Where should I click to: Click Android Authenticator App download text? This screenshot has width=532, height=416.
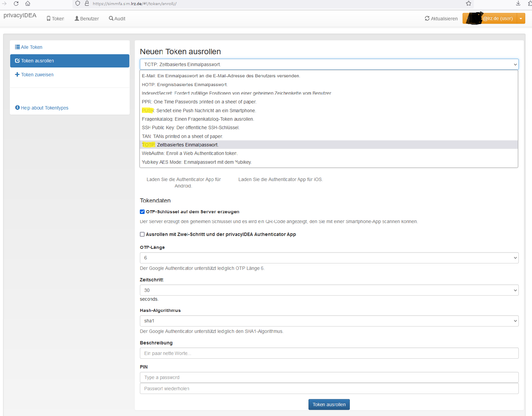(x=184, y=182)
